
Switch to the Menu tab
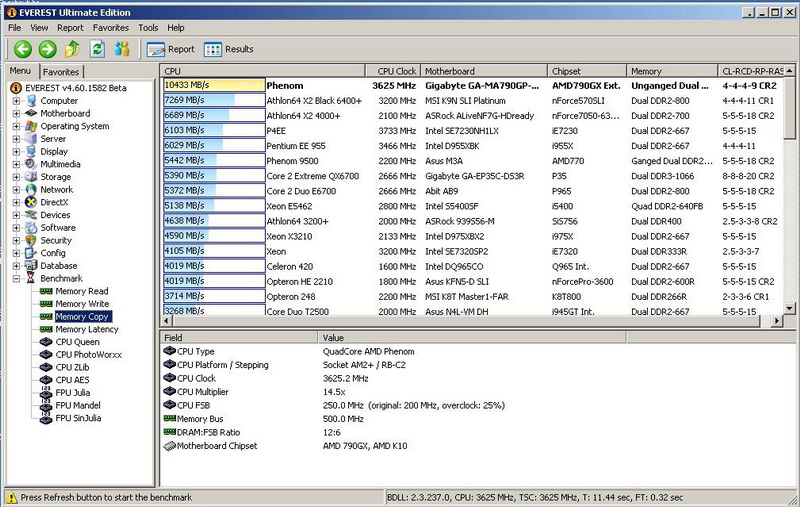[20, 71]
